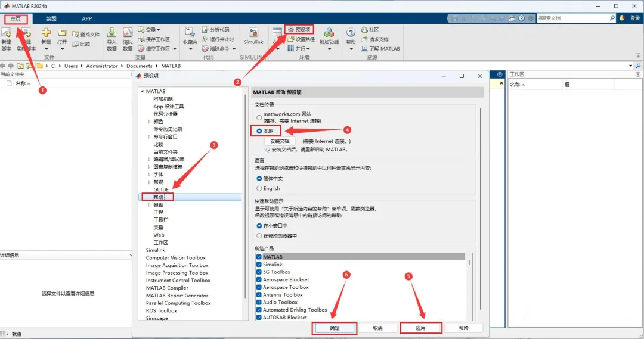Expand the 编辑器/调试器 tree node
The image size is (644, 339).
click(x=150, y=159)
